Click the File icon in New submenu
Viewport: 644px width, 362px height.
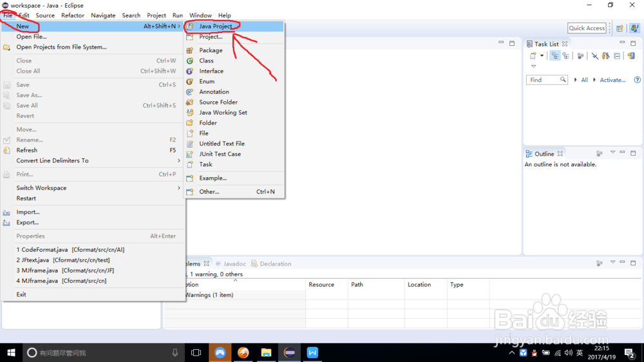coord(190,133)
